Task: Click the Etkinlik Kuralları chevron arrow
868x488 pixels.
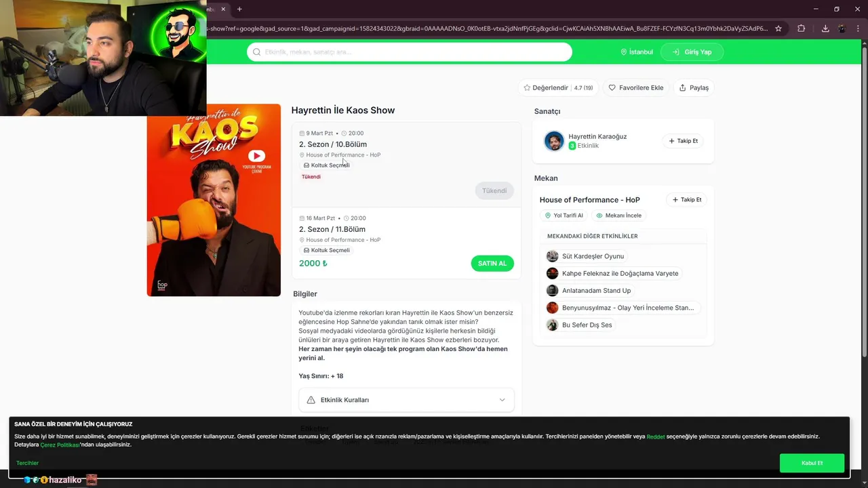Action: coord(502,400)
